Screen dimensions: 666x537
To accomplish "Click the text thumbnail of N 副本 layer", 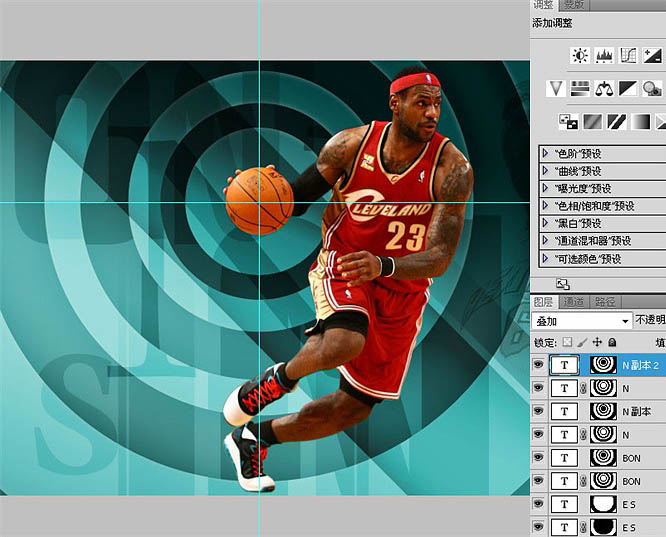I will pyautogui.click(x=564, y=411).
